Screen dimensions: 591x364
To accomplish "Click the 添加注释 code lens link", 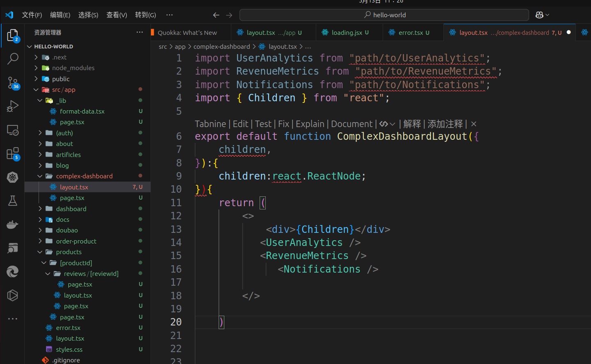I will pos(445,124).
